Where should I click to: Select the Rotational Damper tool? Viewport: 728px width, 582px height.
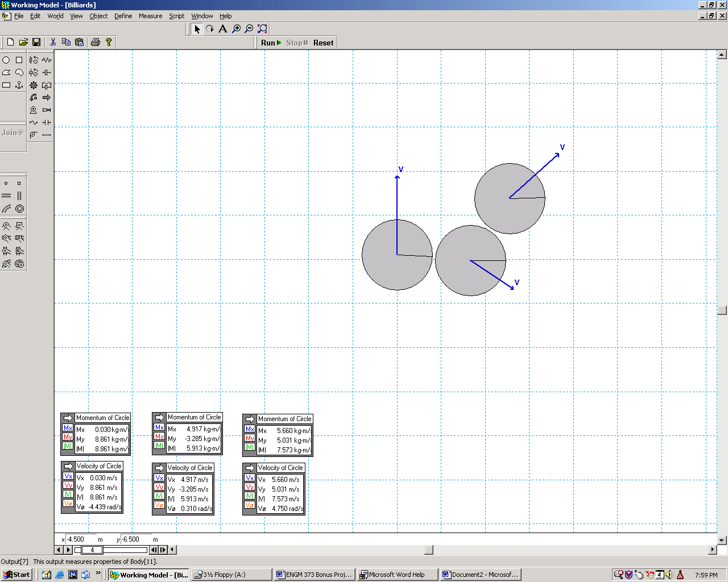[x=34, y=73]
